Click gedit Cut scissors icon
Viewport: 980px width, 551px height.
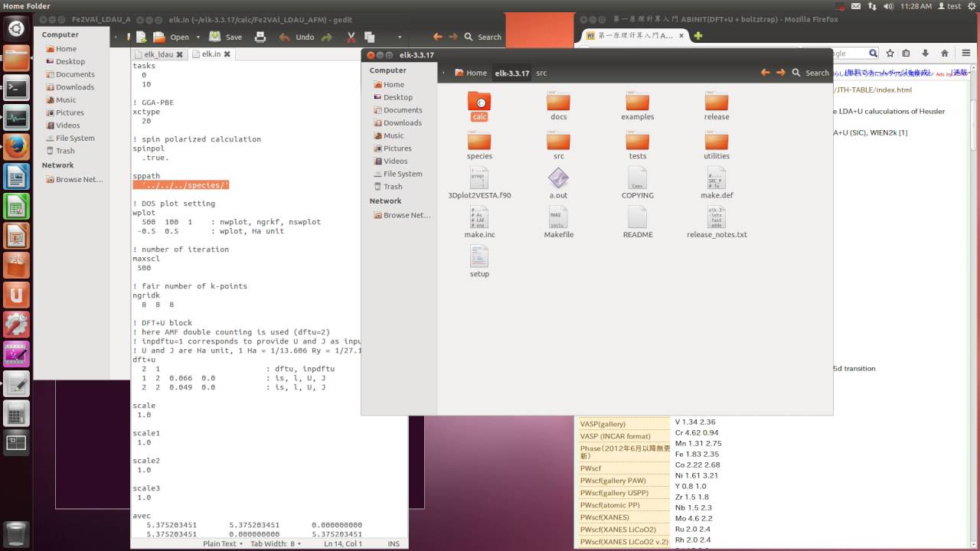pyautogui.click(x=351, y=37)
